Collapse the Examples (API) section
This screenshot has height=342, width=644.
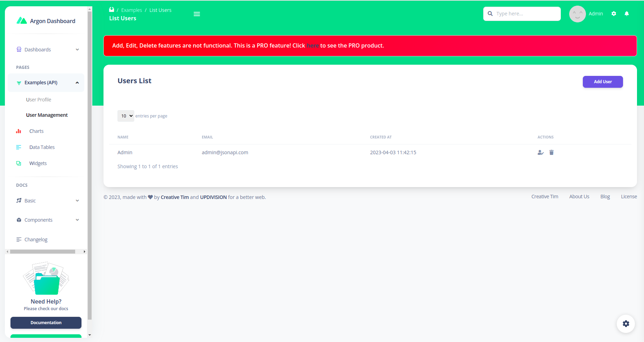[77, 83]
